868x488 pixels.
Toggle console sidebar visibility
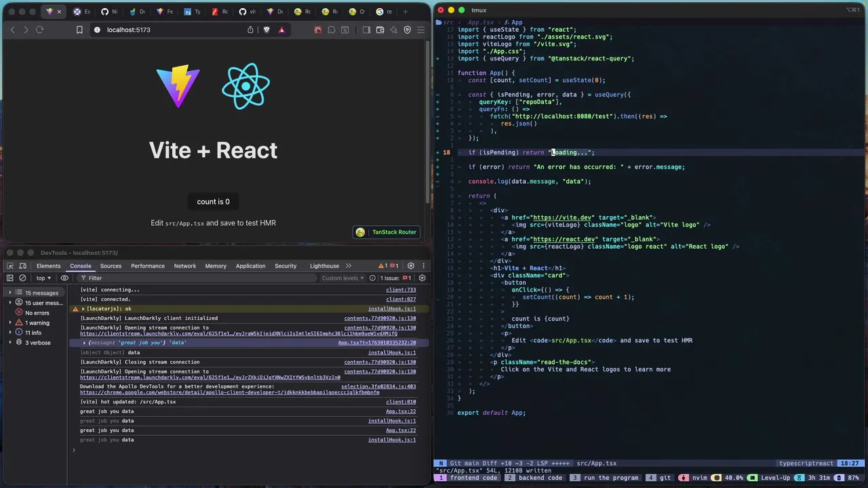click(10, 278)
